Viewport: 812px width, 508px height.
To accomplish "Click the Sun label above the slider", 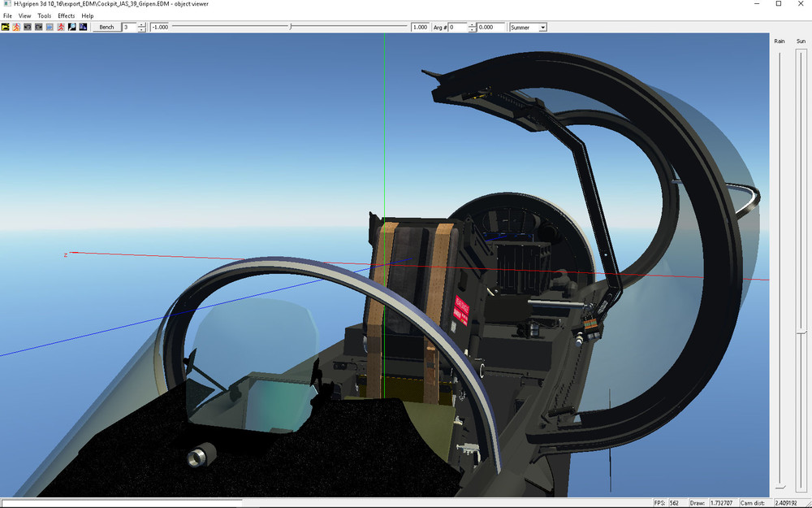I will pyautogui.click(x=801, y=41).
